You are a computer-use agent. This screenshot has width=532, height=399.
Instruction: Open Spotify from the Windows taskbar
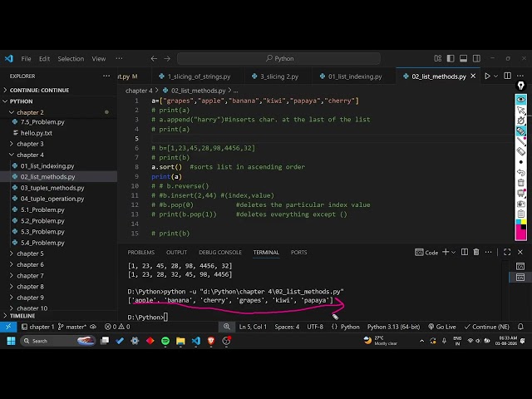tap(165, 341)
